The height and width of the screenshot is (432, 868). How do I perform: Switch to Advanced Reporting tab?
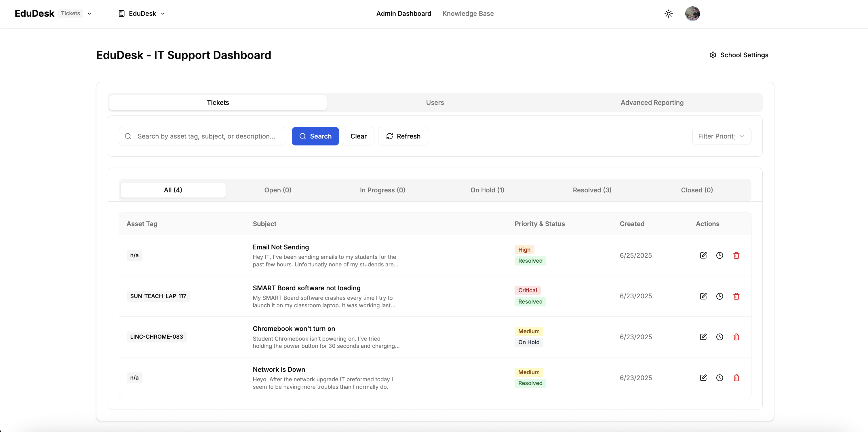click(652, 103)
